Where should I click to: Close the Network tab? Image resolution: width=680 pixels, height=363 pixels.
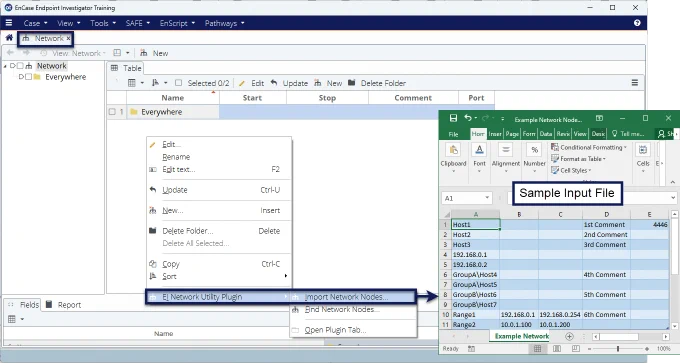pyautogui.click(x=68, y=39)
